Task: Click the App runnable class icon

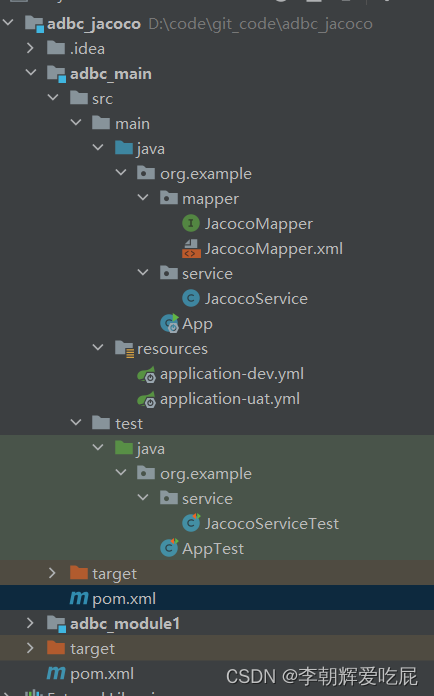Action: [170, 323]
